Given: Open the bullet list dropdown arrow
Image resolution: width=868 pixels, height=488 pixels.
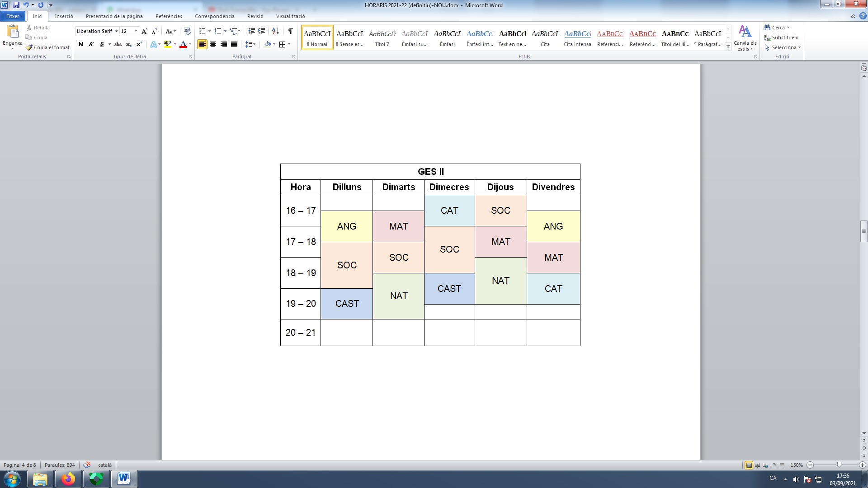Looking at the screenshot, I should (x=209, y=31).
